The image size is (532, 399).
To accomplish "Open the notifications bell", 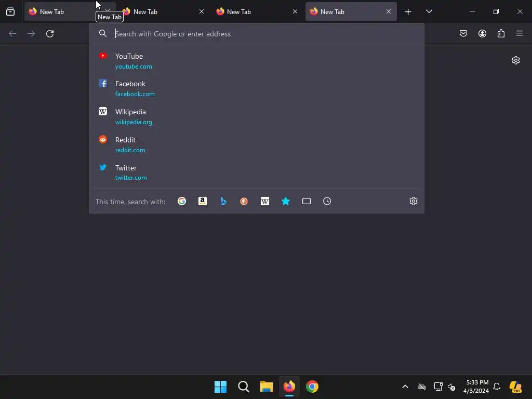I will [x=497, y=387].
